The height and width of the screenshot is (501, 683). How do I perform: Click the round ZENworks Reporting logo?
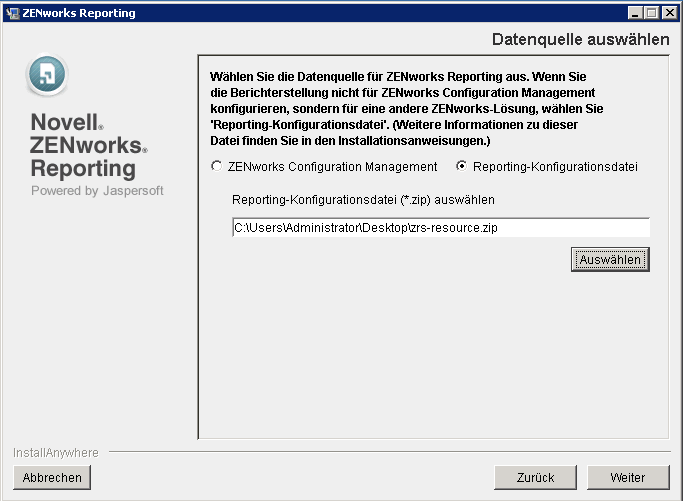pos(47,75)
